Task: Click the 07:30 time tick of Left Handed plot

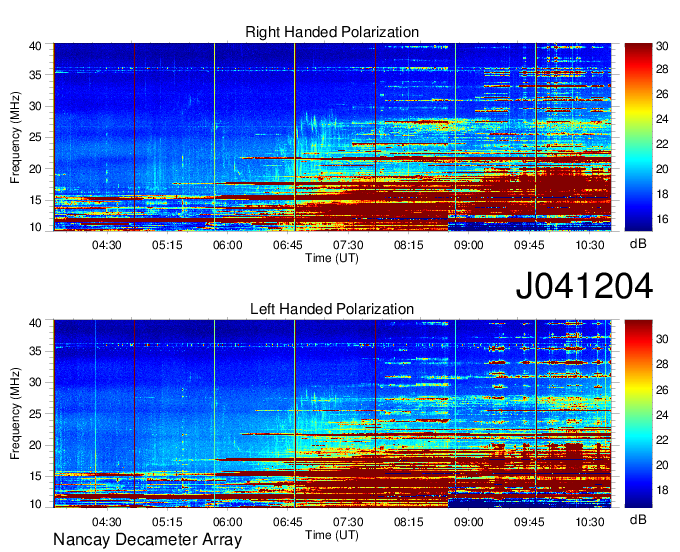Action: pyautogui.click(x=348, y=522)
